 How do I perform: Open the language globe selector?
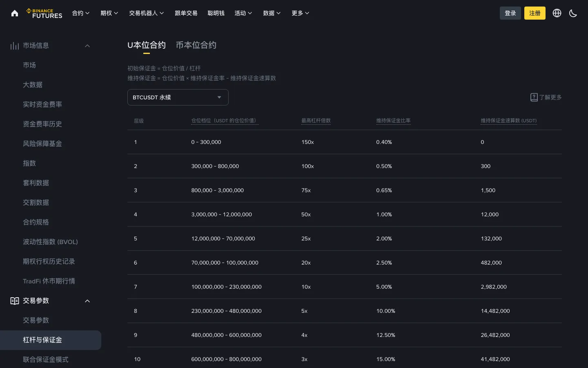coord(557,13)
